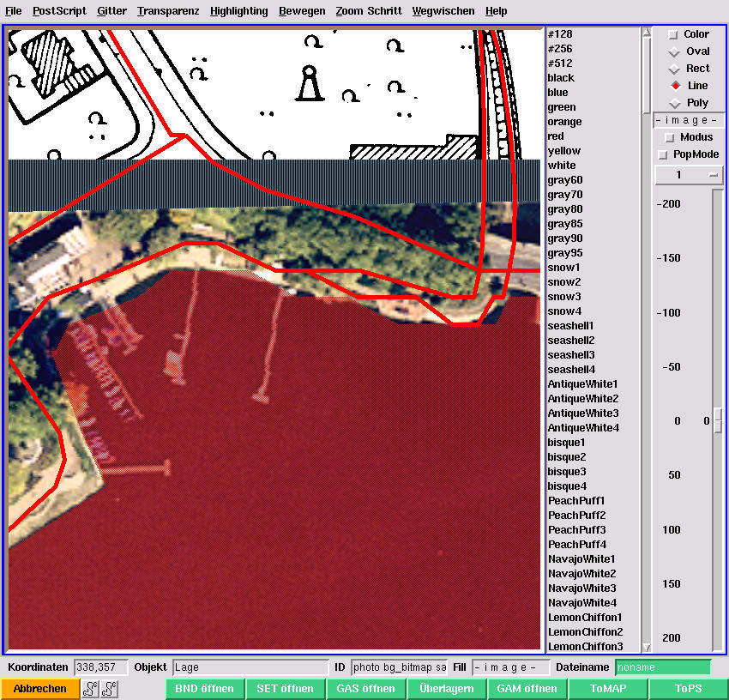
Task: Select blue in the color list
Action: (558, 93)
